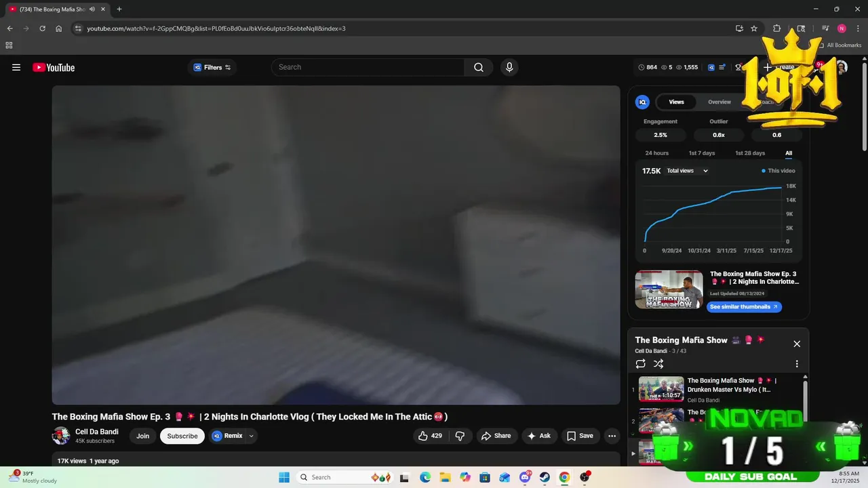The width and height of the screenshot is (868, 488).
Task: Bookmark this page with the star icon
Action: 754,28
